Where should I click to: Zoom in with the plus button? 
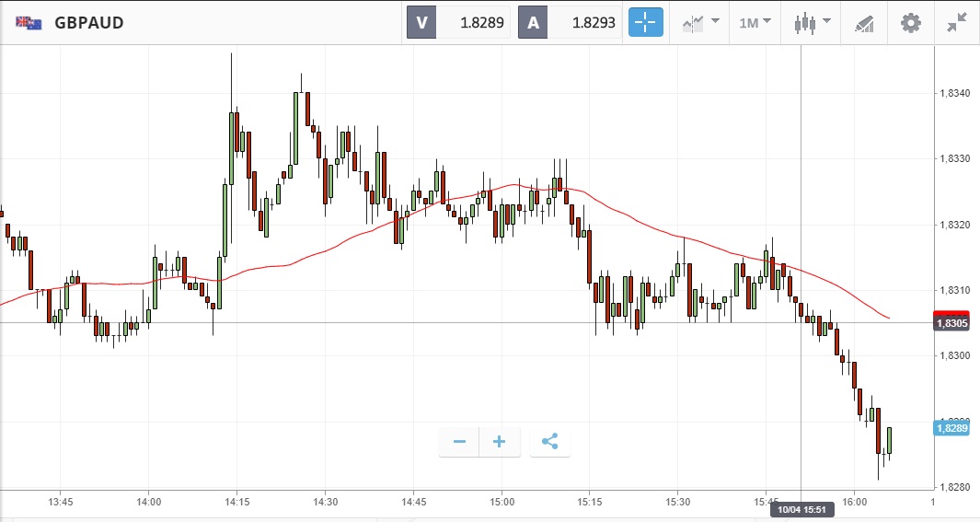point(500,442)
